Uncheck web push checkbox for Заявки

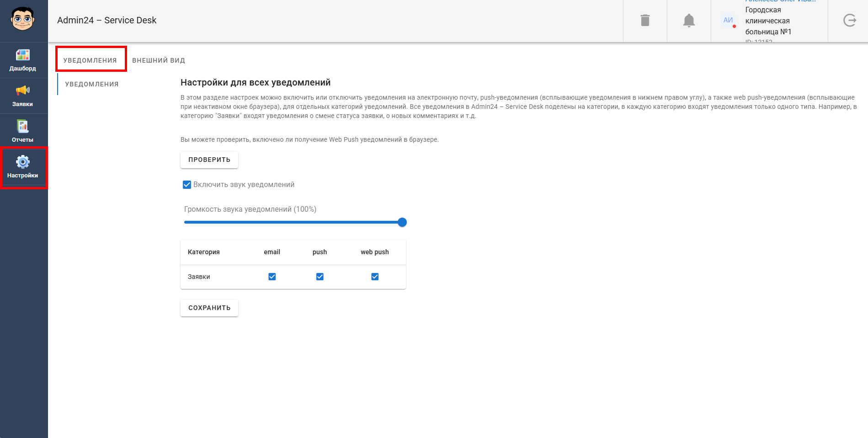(375, 277)
